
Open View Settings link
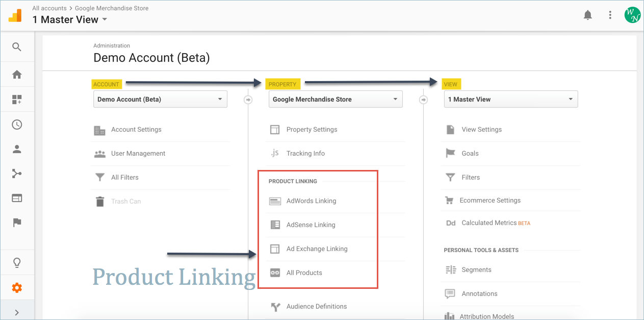pyautogui.click(x=482, y=130)
